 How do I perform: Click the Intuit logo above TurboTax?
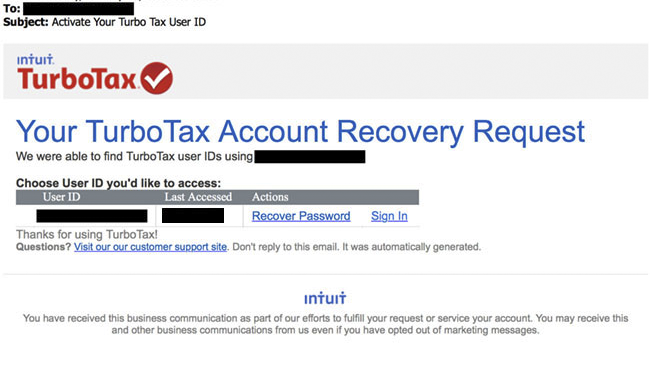point(35,60)
